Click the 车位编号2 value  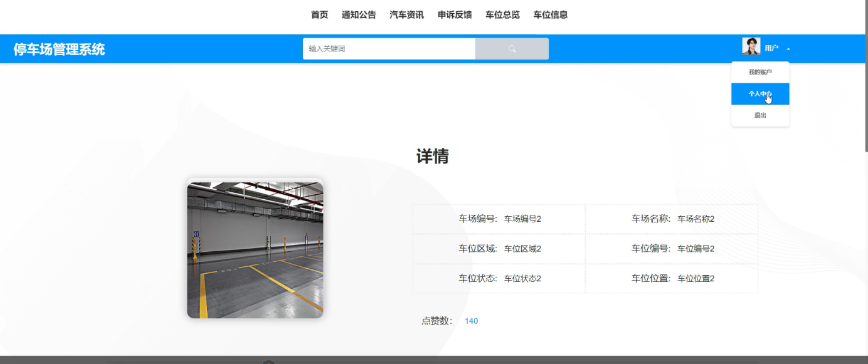[x=696, y=249]
